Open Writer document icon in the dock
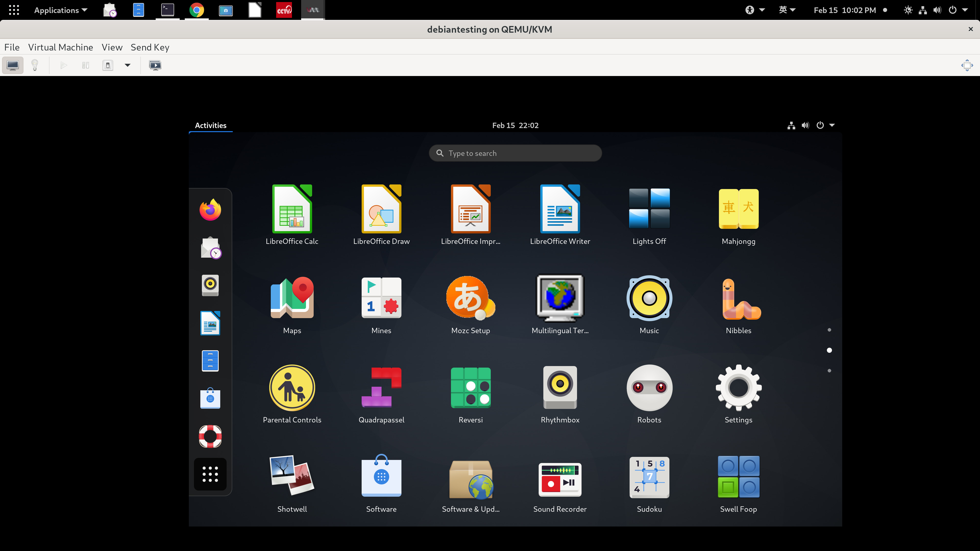 210,323
